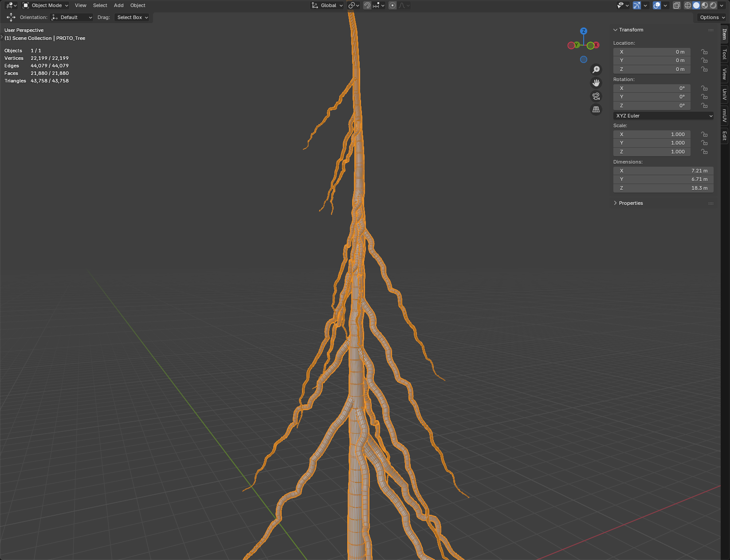Switch to rendered viewport shading
The width and height of the screenshot is (730, 560).
pos(713,5)
